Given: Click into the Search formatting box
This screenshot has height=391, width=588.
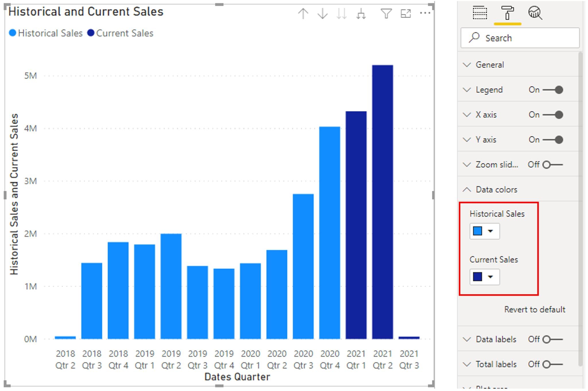Looking at the screenshot, I should 520,38.
